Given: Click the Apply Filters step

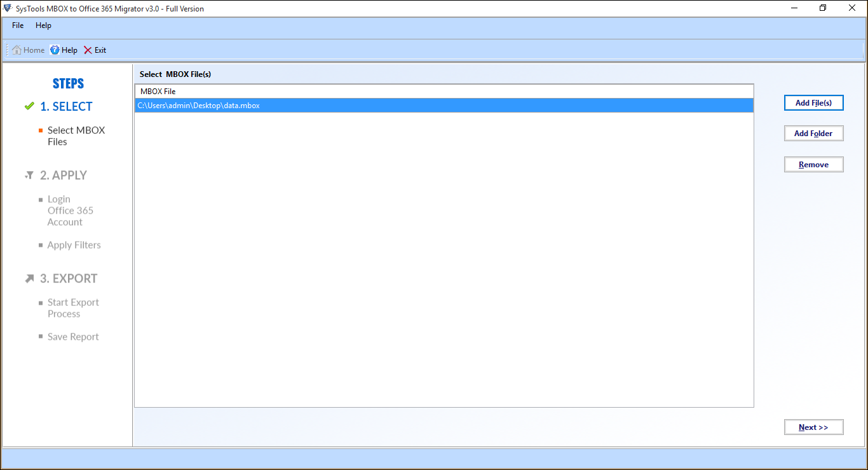Looking at the screenshot, I should point(74,245).
